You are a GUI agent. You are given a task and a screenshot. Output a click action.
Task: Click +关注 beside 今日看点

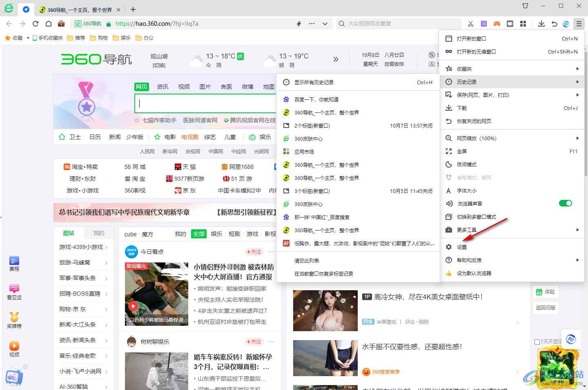[254, 252]
